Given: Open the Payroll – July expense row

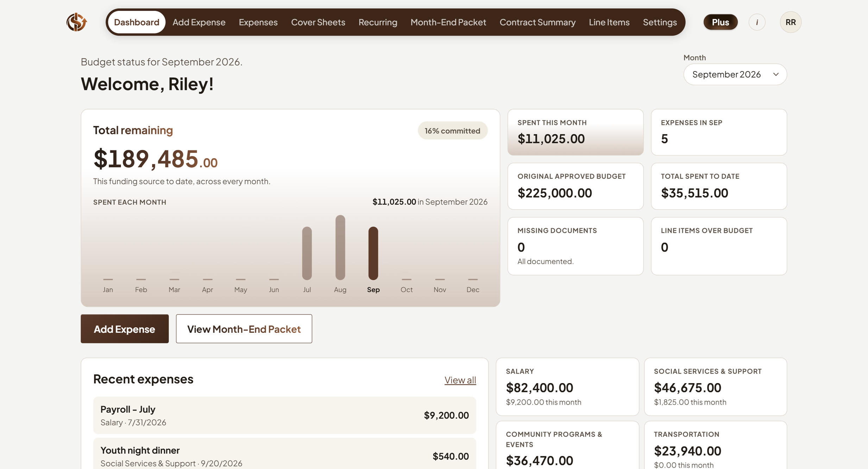Looking at the screenshot, I should pyautogui.click(x=284, y=415).
